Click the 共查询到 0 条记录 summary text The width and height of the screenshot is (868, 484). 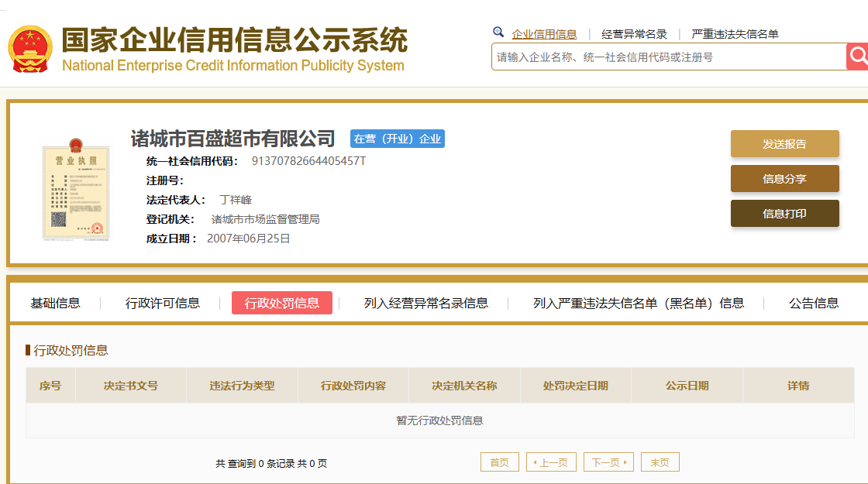[x=271, y=464]
